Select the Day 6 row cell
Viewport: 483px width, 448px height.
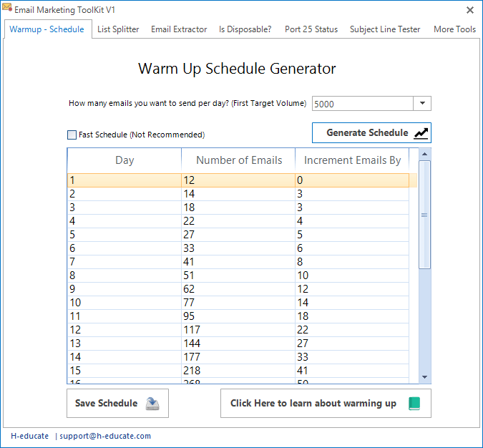click(125, 248)
